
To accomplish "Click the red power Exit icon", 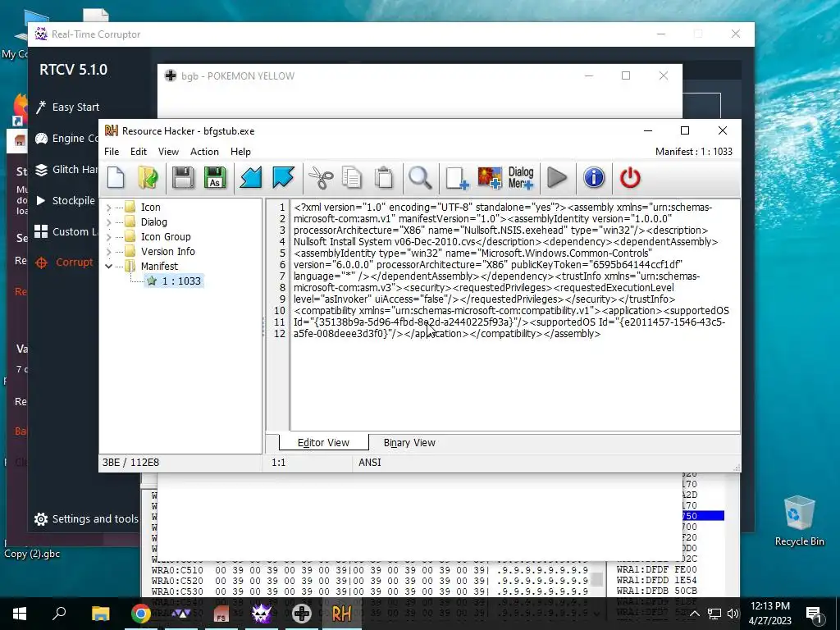I will click(x=630, y=178).
